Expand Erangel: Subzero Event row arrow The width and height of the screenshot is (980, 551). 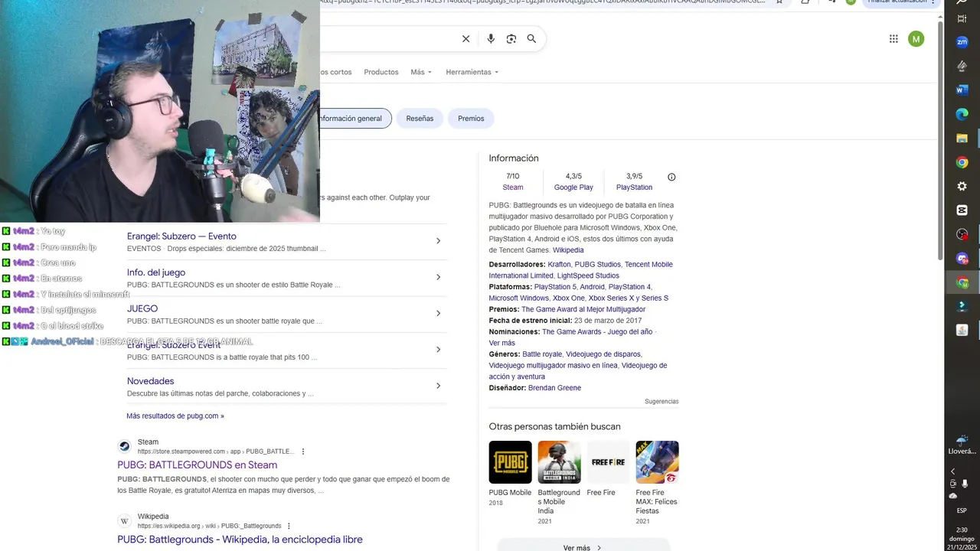point(438,350)
